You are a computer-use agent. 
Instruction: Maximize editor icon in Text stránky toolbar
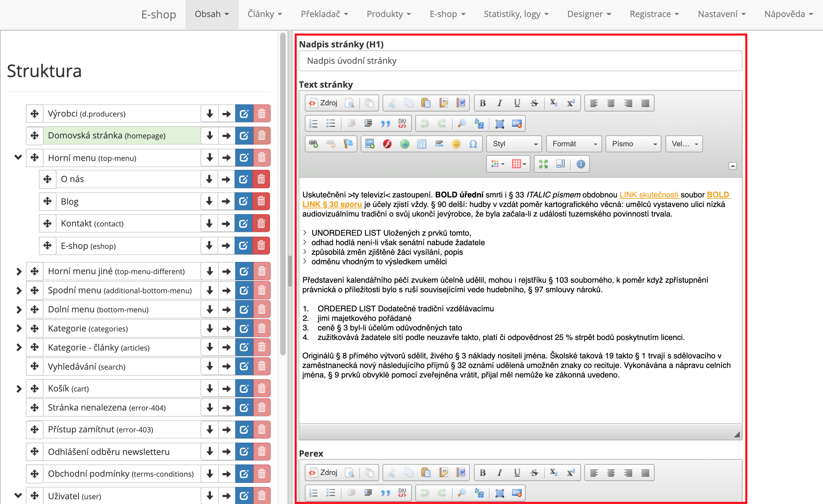(x=543, y=164)
